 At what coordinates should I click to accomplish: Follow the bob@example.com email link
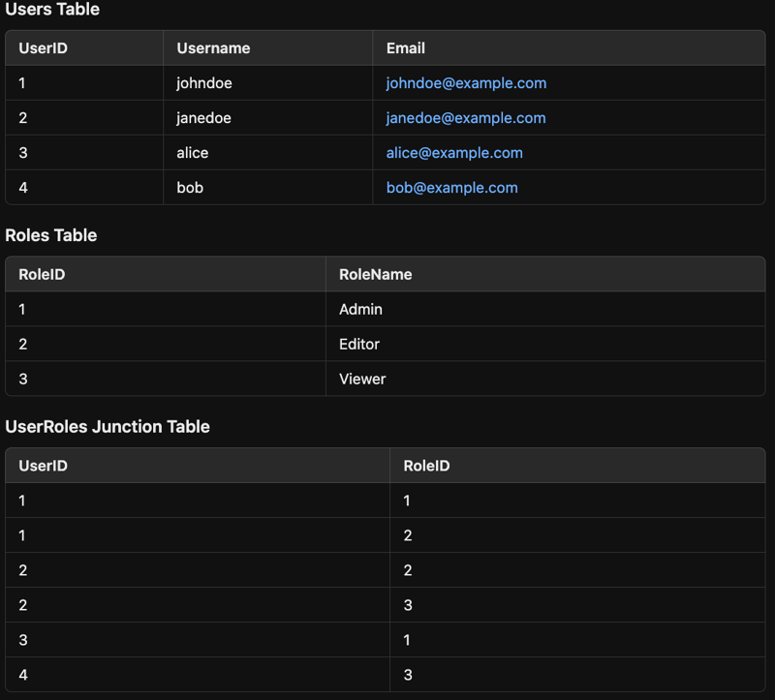tap(451, 188)
